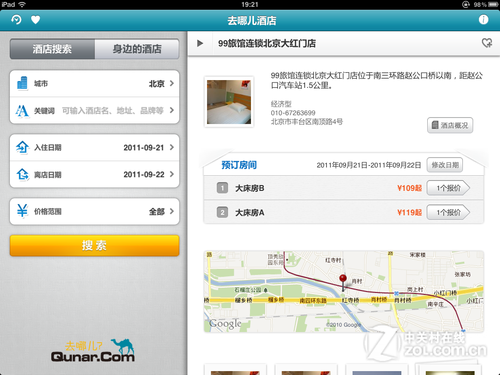Tap room number 1 badge
Image resolution: width=500 pixels, height=375 pixels.
point(222,188)
